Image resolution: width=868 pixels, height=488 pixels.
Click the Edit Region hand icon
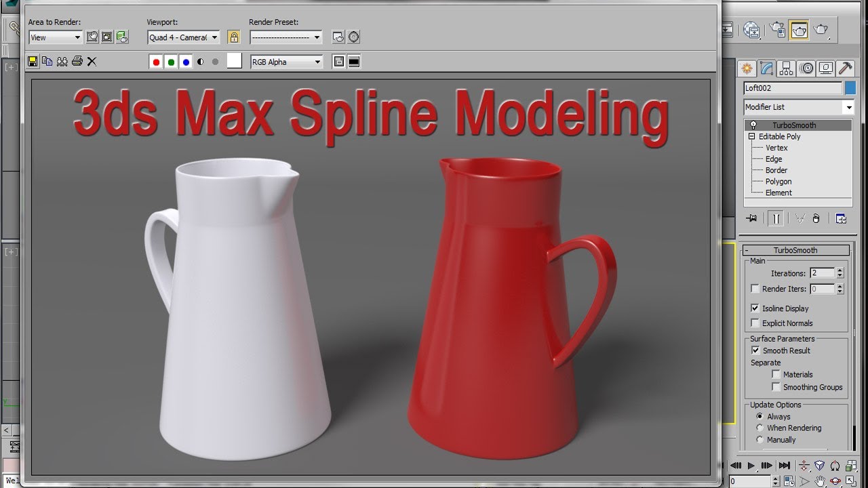pyautogui.click(x=92, y=37)
